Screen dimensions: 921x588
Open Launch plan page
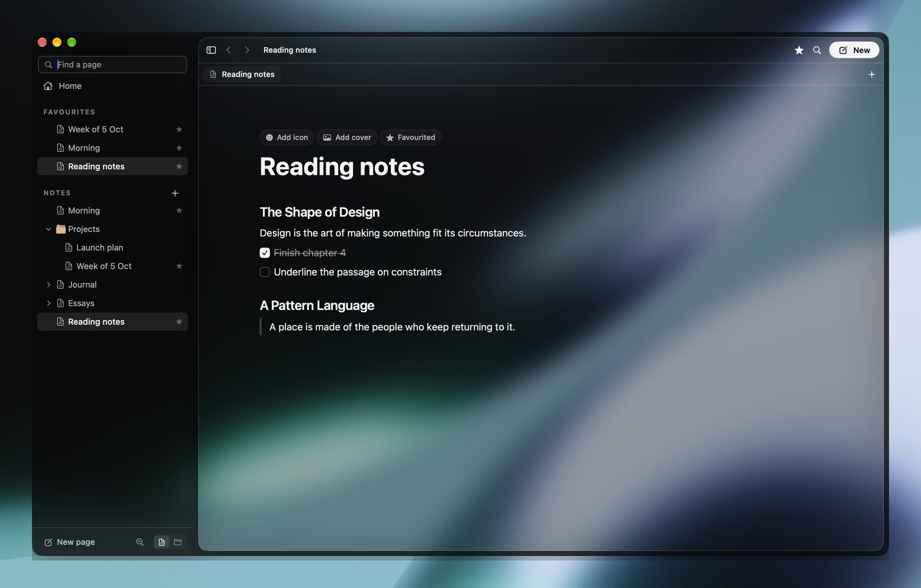click(113, 247)
